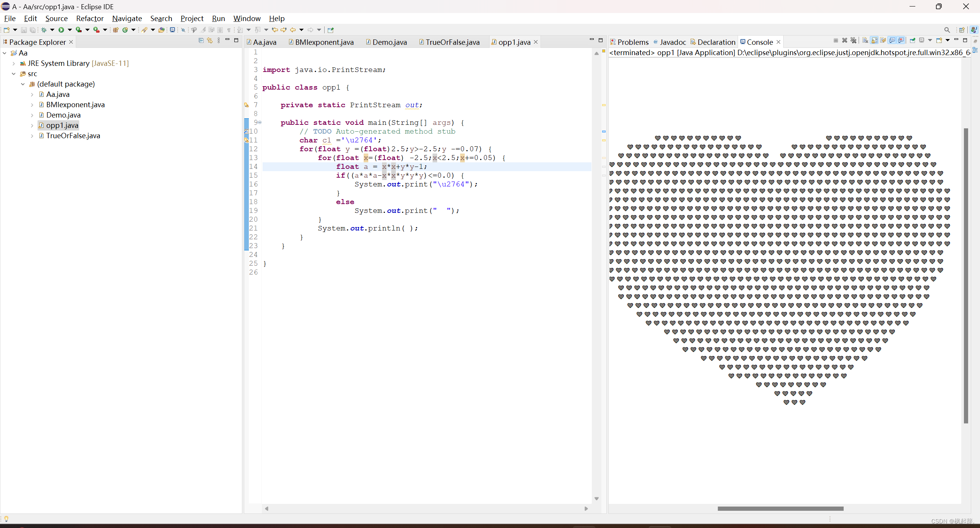This screenshot has width=980, height=528.
Task: Click the Console horizontal scrollbar thumb
Action: 780,508
